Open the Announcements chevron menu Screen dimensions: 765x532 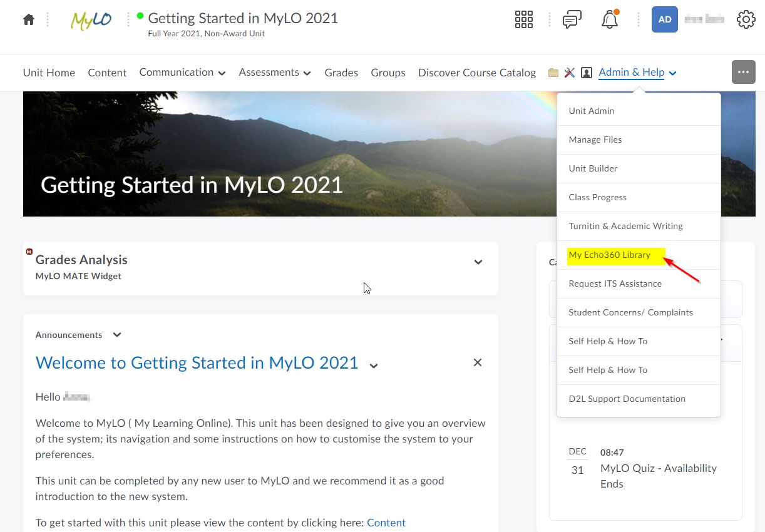pyautogui.click(x=117, y=335)
